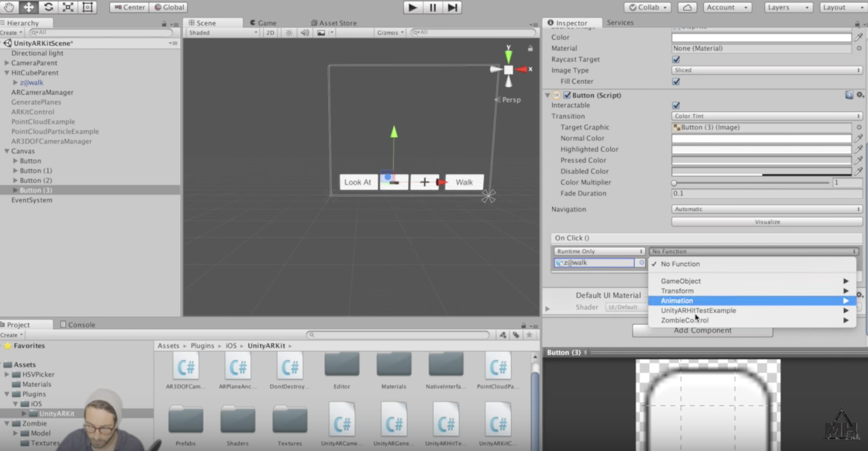Toggle the Button (Script) enabled checkbox
Screen dimensions: 868x451
[567, 95]
